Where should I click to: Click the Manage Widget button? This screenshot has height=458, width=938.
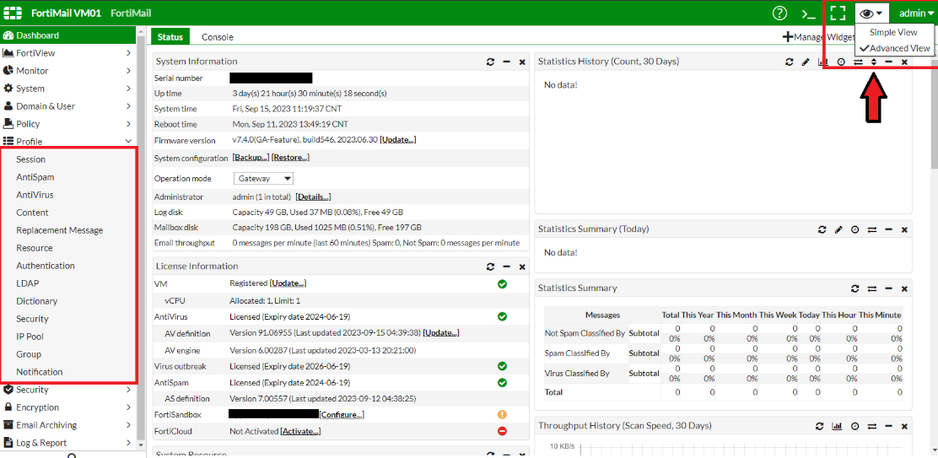pyautogui.click(x=818, y=37)
